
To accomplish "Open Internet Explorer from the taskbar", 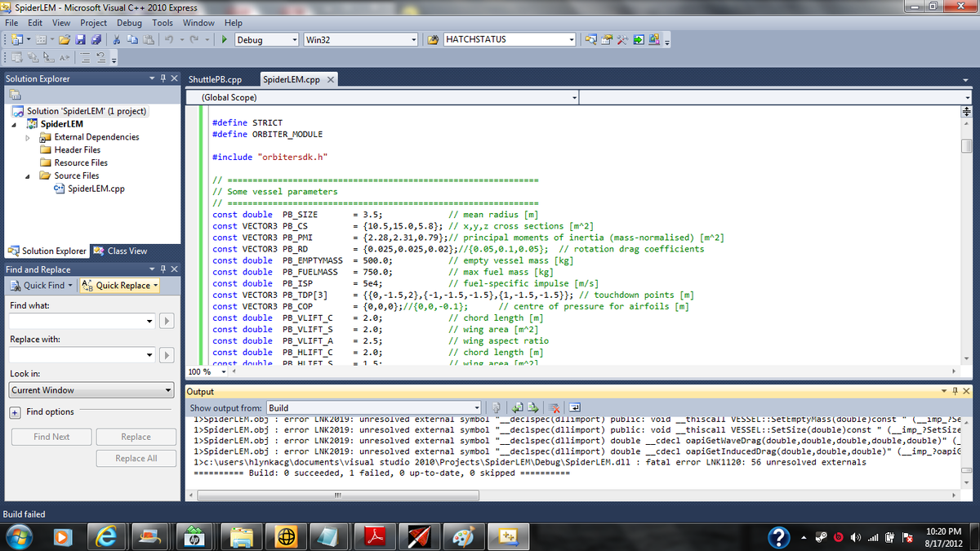I will coord(105,535).
